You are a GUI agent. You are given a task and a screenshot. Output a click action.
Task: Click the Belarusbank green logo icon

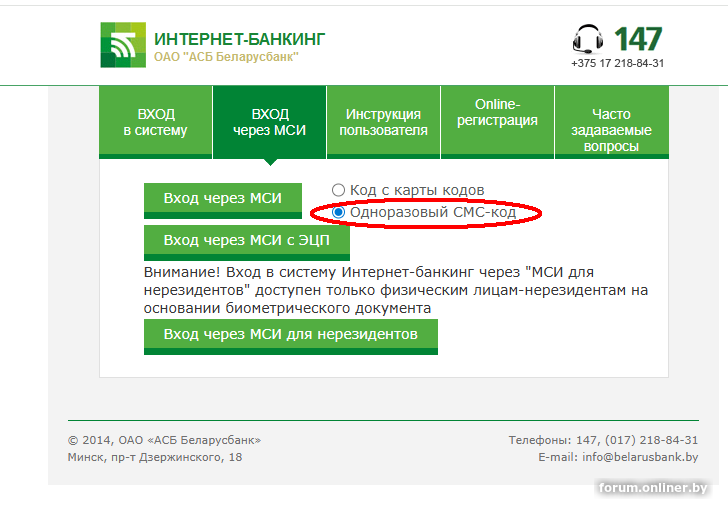pos(123,45)
